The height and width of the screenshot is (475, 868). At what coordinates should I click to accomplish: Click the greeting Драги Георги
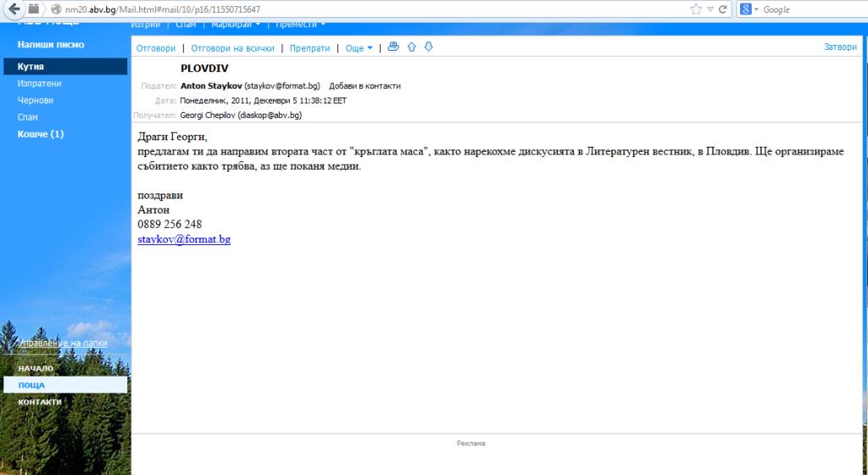172,137
